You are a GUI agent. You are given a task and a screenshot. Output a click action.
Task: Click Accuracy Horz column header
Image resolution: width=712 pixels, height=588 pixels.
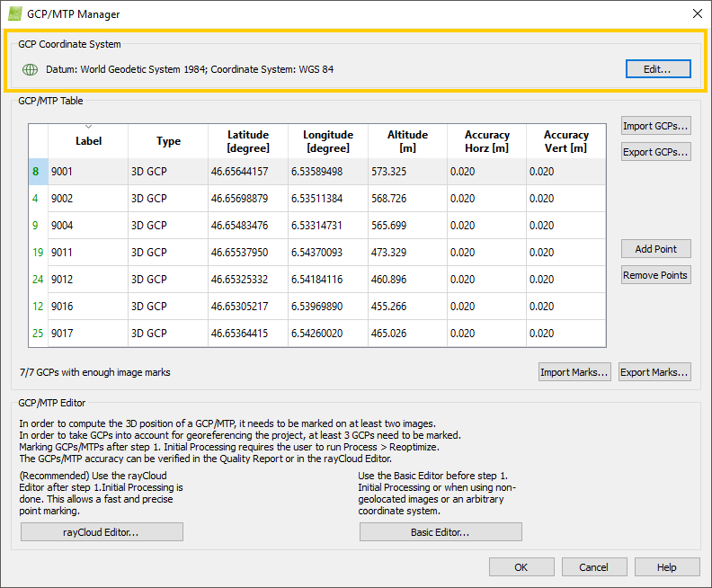tap(486, 141)
